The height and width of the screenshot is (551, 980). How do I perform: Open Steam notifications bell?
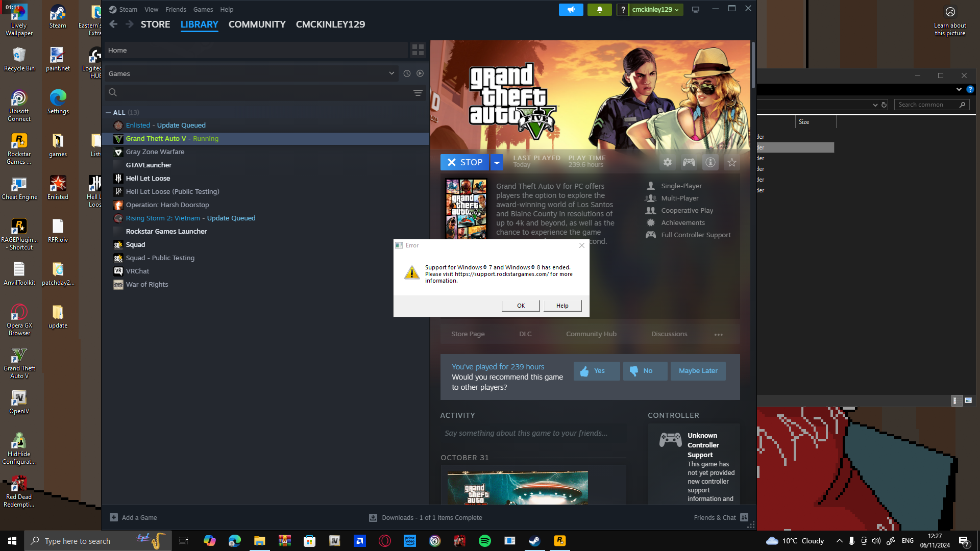[599, 10]
